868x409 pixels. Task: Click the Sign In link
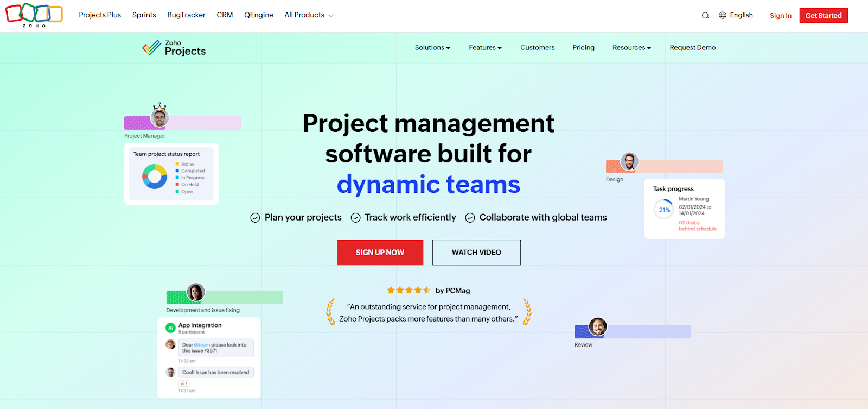click(x=780, y=16)
